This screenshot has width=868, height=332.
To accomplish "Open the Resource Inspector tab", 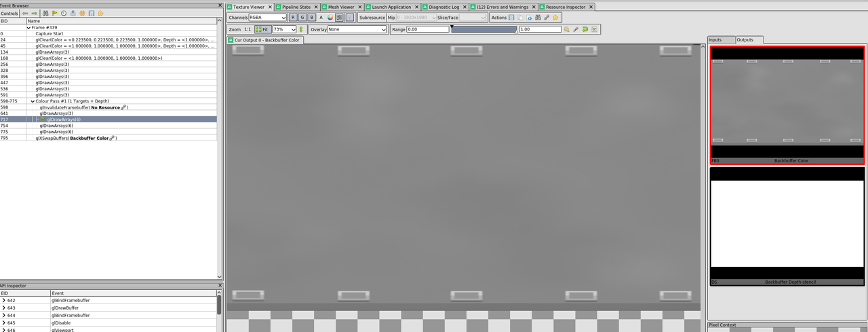I will pyautogui.click(x=566, y=7).
